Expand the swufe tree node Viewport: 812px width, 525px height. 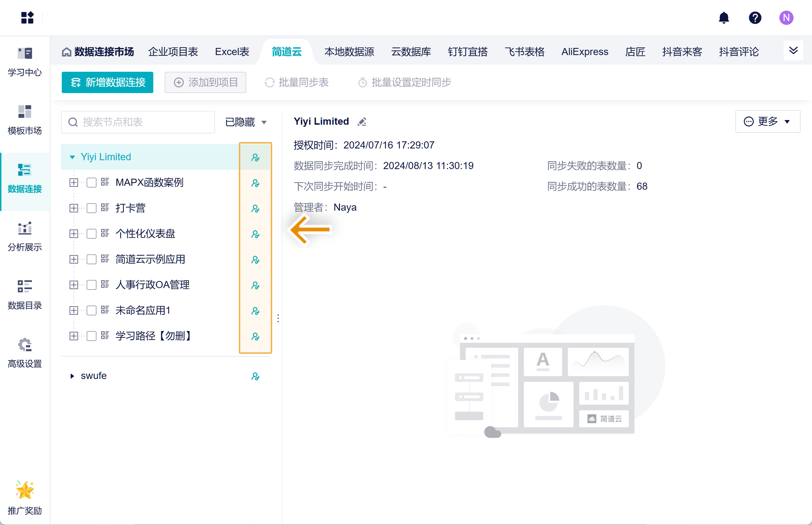click(x=72, y=376)
